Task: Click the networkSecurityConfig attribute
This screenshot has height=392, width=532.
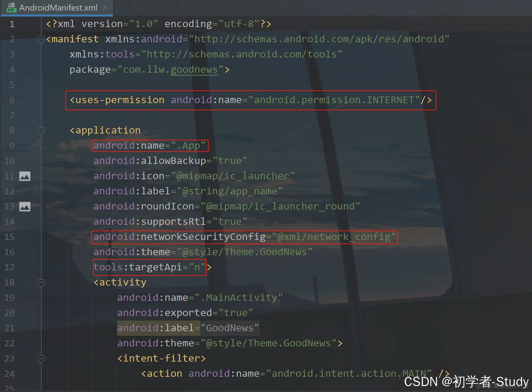Action: pos(245,237)
